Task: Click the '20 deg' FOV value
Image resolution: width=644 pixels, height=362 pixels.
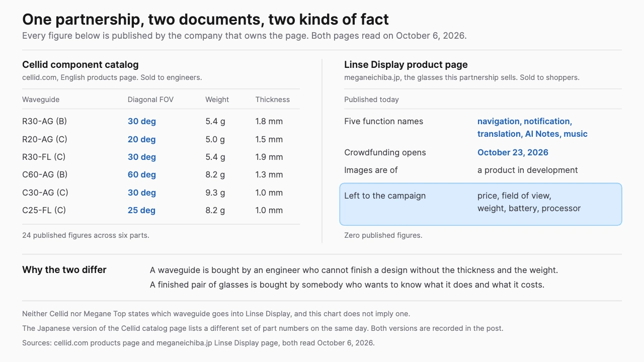Action: (142, 139)
